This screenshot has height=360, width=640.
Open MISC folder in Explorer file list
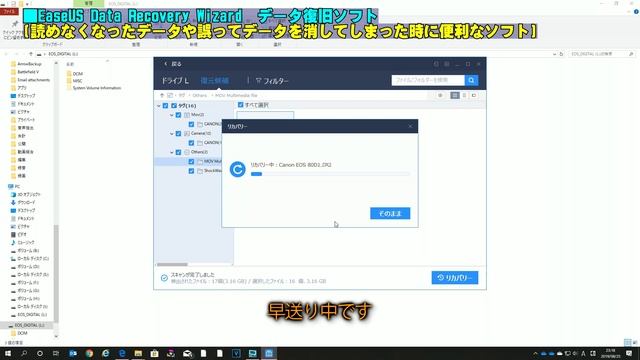75,81
